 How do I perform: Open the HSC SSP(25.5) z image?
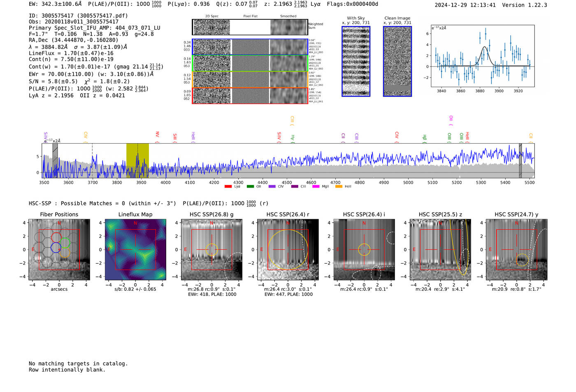[441, 249]
